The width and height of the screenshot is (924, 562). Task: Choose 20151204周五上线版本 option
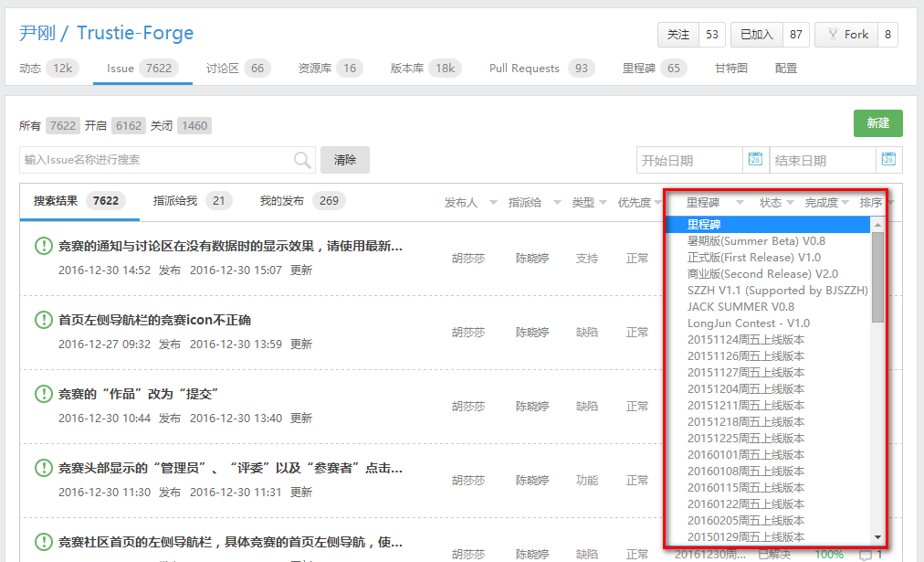point(768,389)
